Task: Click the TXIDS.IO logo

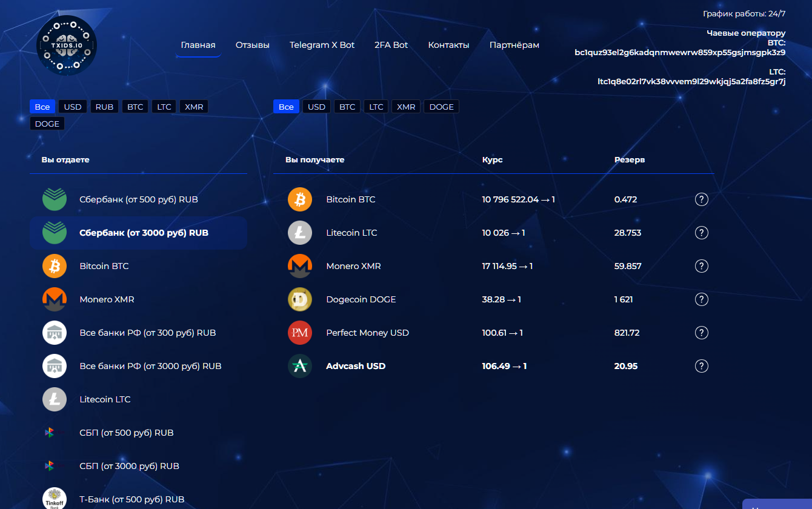Action: pos(67,45)
